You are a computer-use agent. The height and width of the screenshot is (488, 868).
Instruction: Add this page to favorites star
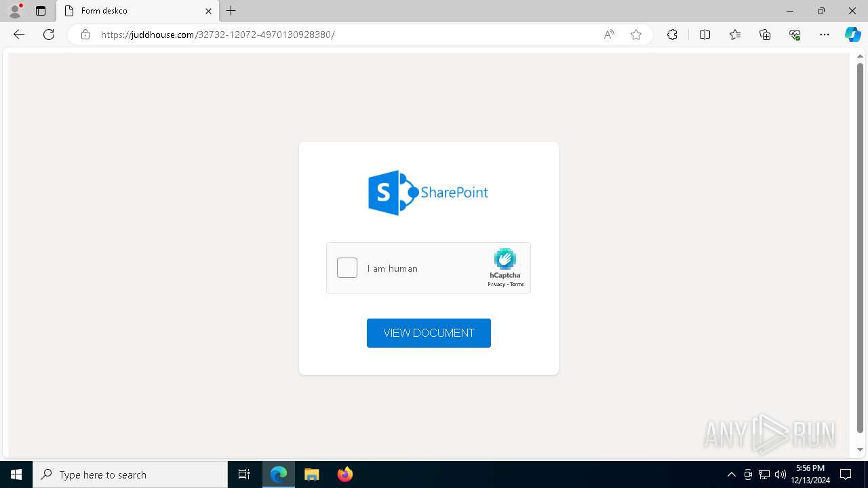pyautogui.click(x=636, y=35)
